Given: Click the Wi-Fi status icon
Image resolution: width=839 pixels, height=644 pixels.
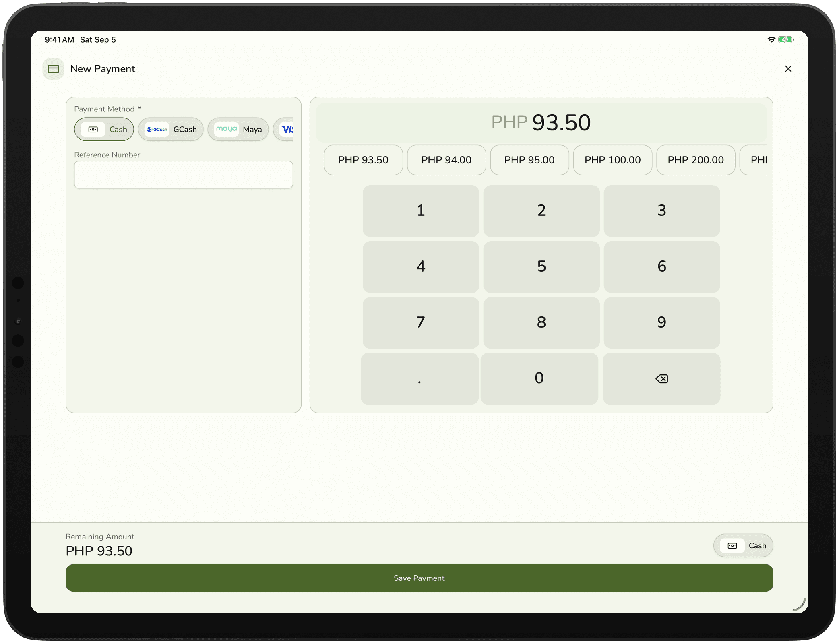Looking at the screenshot, I should tap(771, 39).
